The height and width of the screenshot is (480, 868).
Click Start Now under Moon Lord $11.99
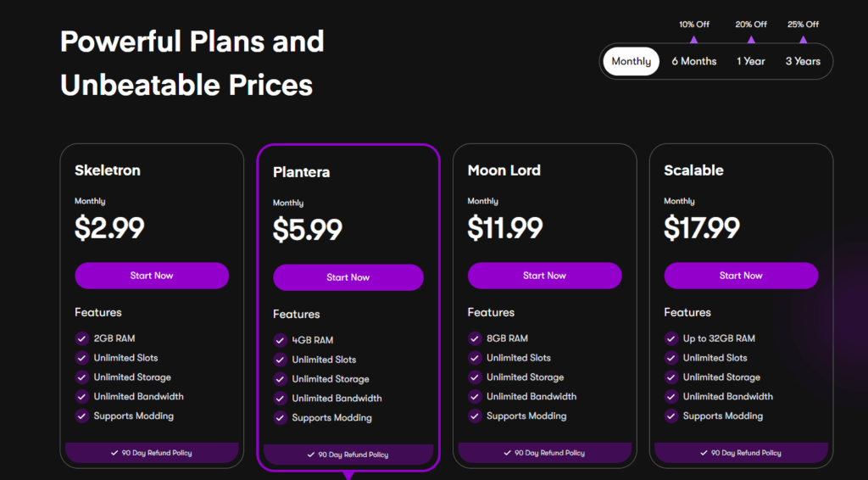[545, 276]
